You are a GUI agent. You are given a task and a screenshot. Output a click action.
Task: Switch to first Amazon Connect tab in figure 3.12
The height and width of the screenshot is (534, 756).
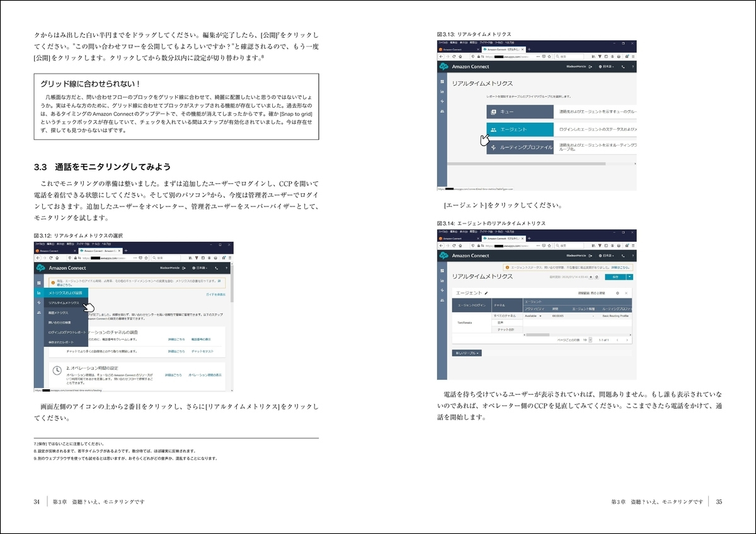tap(56, 251)
